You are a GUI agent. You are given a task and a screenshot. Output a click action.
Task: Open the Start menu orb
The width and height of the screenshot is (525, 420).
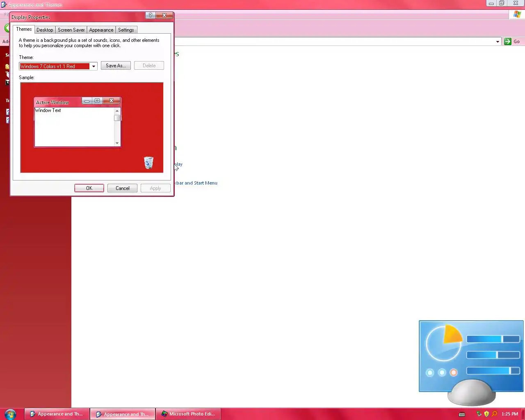pyautogui.click(x=10, y=414)
